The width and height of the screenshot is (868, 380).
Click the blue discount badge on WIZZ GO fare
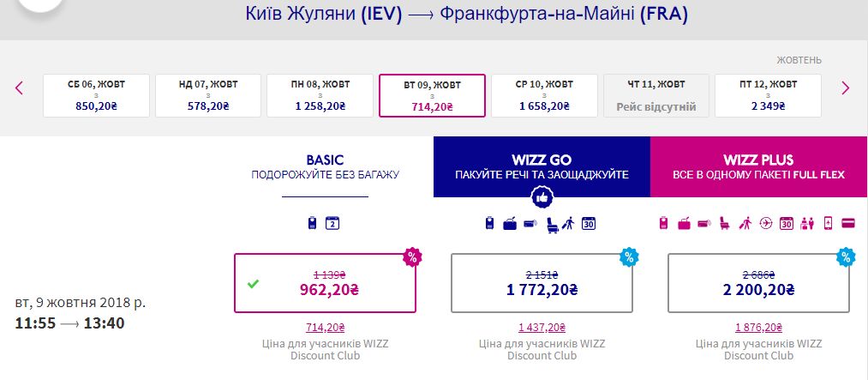(628, 256)
